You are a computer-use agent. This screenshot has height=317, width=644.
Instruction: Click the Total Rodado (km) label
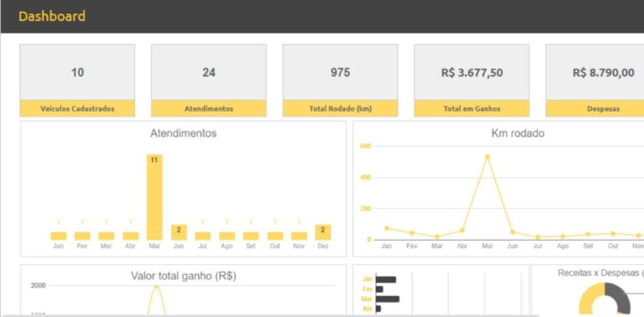[x=340, y=109]
